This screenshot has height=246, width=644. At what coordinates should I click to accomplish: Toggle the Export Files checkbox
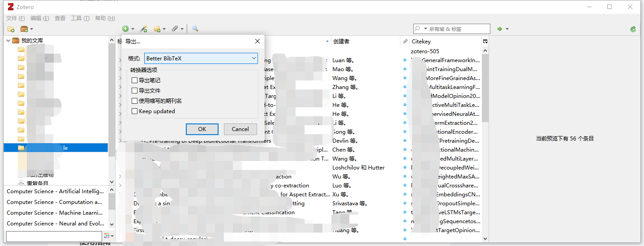[x=135, y=91]
